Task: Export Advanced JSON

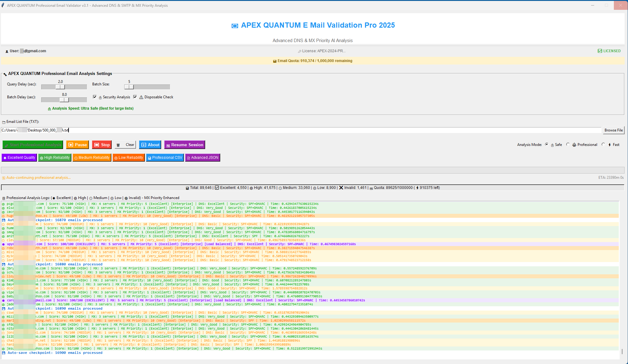Action: tap(202, 158)
